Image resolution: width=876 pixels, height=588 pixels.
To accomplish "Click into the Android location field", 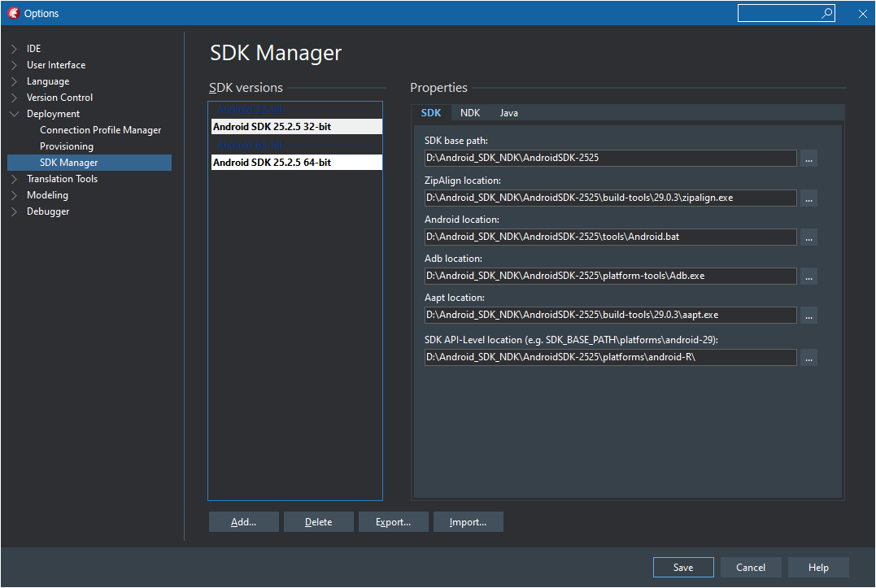I will [x=611, y=237].
